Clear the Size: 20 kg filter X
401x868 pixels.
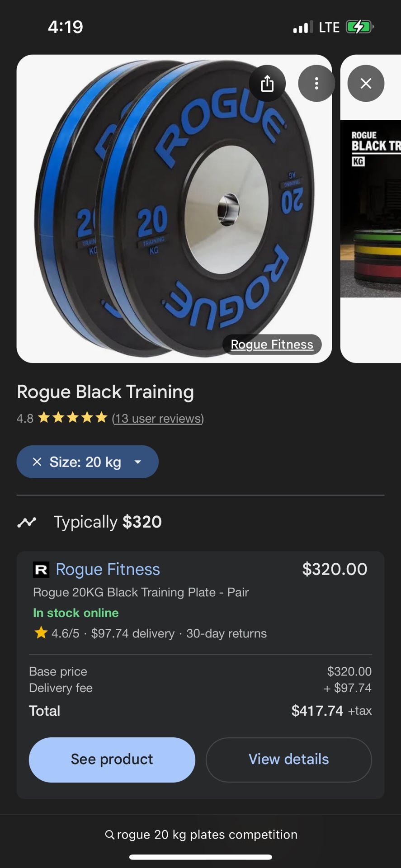(x=37, y=462)
